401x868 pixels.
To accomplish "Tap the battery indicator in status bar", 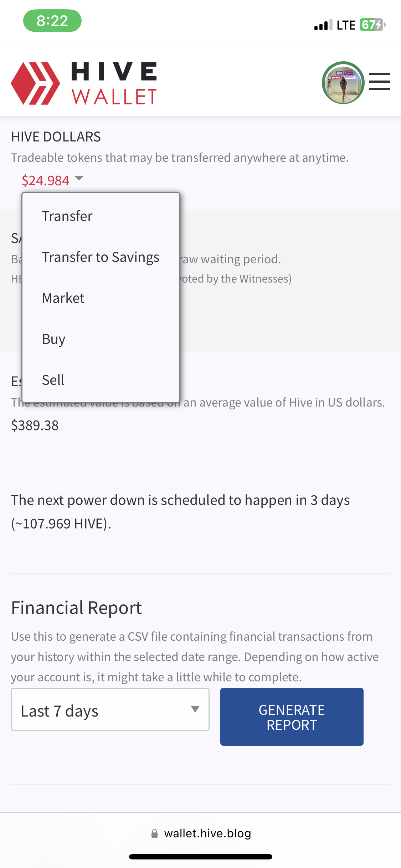I will click(x=372, y=25).
